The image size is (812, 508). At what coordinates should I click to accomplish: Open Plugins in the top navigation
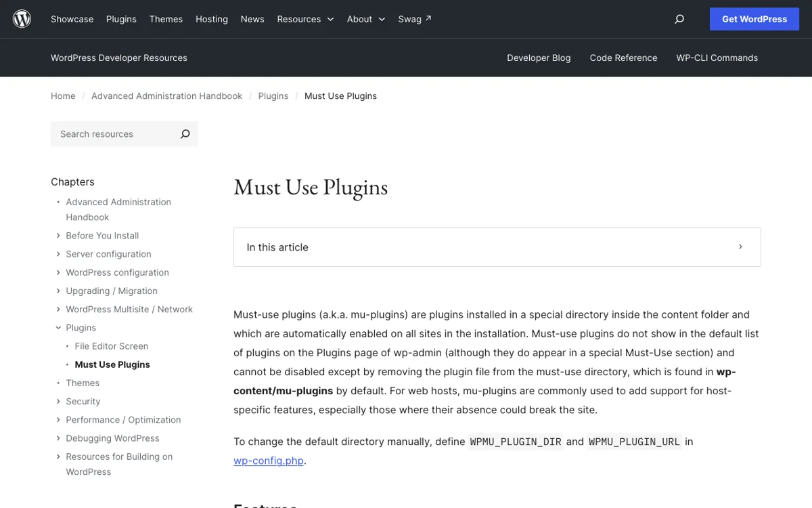pyautogui.click(x=121, y=19)
